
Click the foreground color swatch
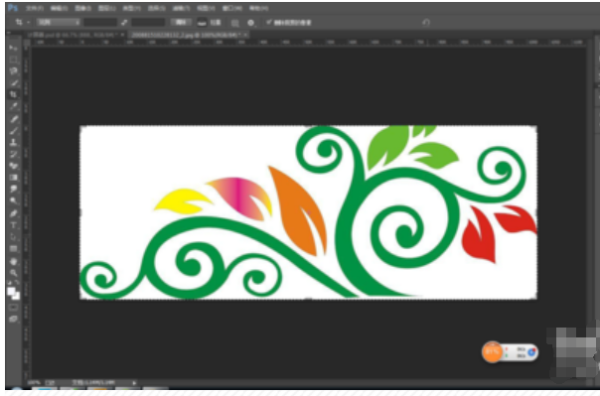[11, 291]
